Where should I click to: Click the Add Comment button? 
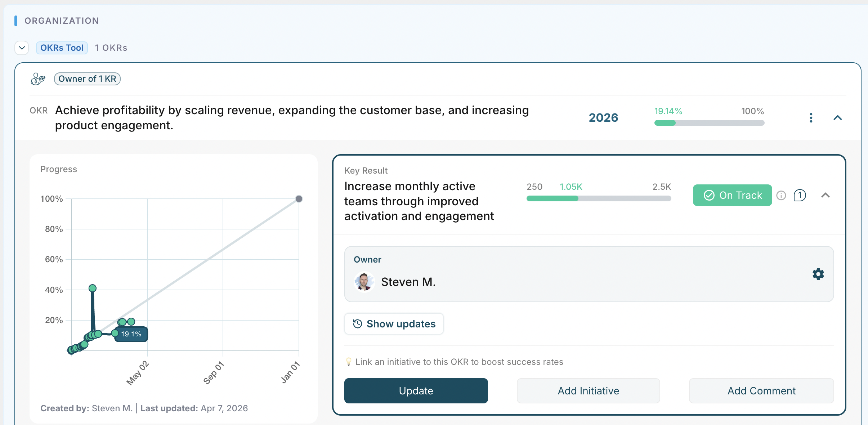tap(761, 391)
